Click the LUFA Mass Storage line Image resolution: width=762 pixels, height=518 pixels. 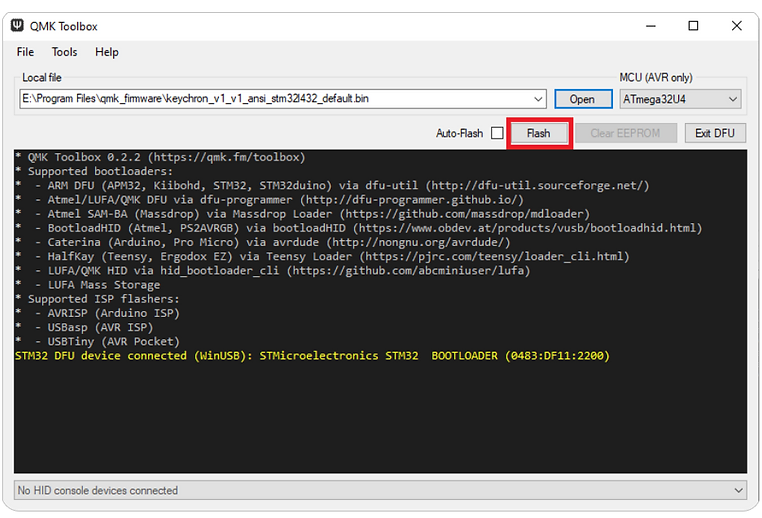tap(87, 285)
